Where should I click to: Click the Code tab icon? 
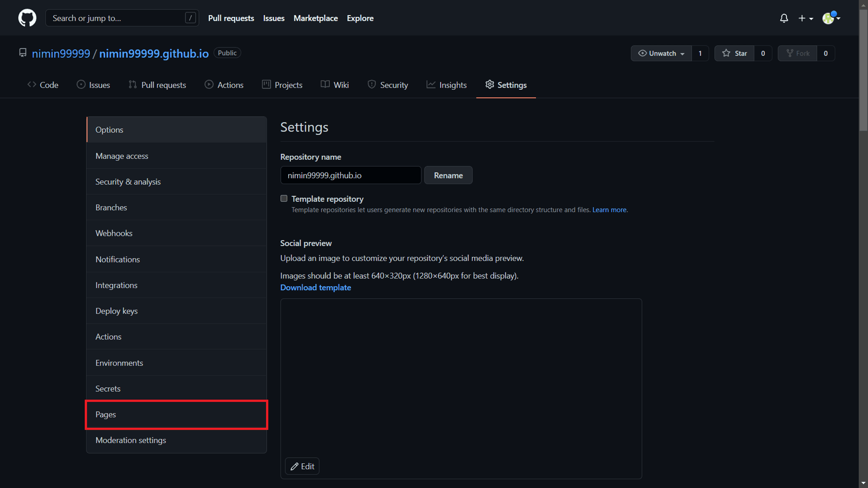tap(32, 85)
